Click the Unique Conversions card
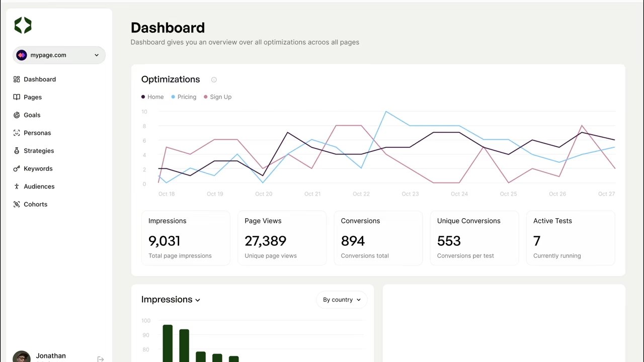 point(474,238)
